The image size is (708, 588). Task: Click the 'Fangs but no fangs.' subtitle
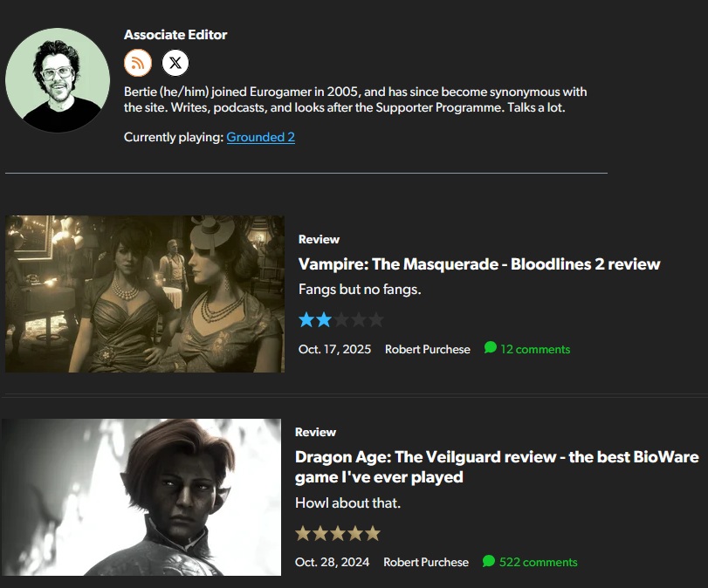pos(360,290)
